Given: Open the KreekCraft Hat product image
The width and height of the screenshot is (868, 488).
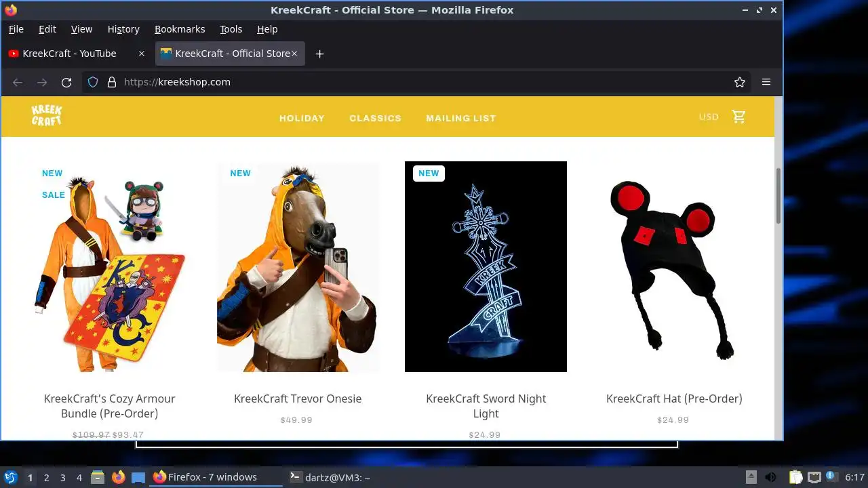Looking at the screenshot, I should pyautogui.click(x=674, y=266).
